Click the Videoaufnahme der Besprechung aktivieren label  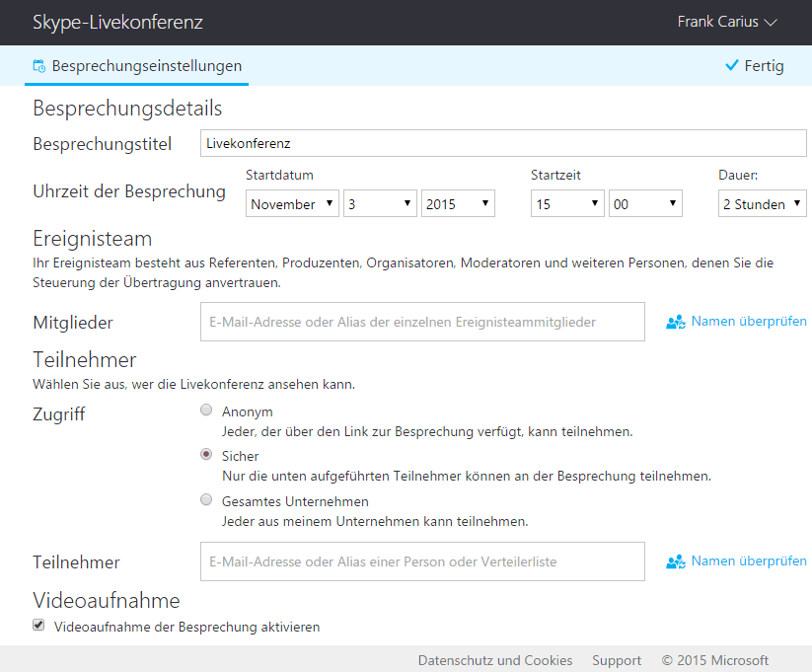pyautogui.click(x=186, y=627)
